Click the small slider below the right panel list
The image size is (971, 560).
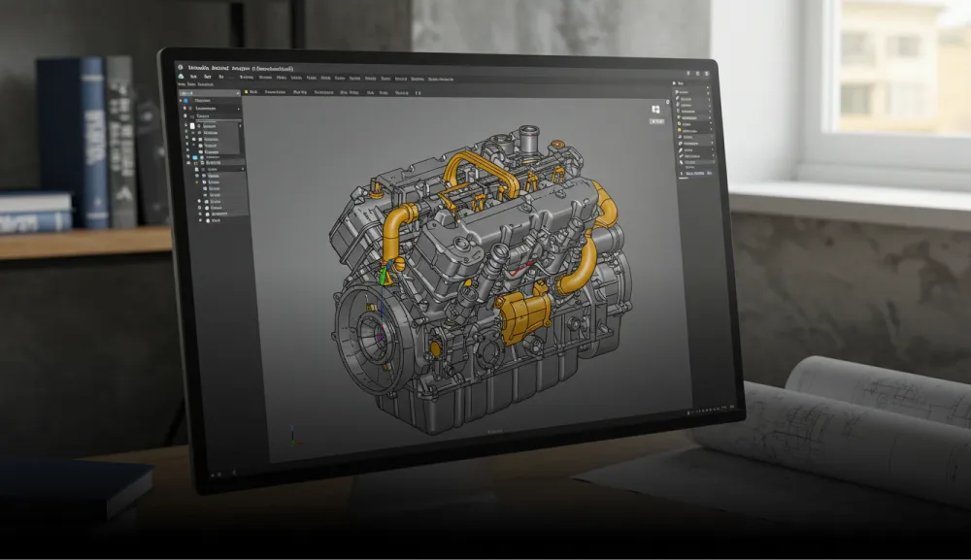[682, 179]
